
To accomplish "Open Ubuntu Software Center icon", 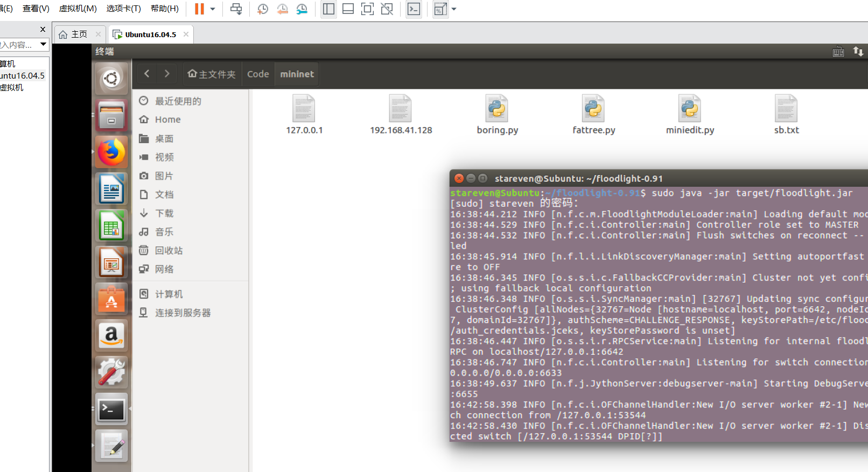I will click(x=111, y=299).
